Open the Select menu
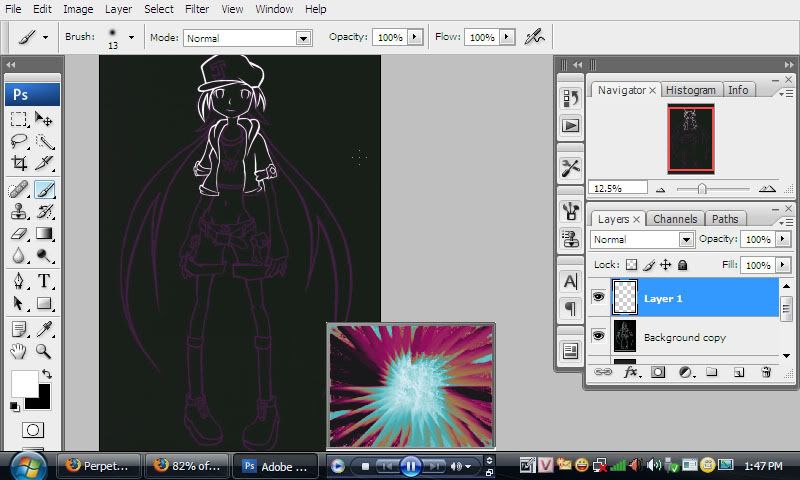 pyautogui.click(x=159, y=9)
